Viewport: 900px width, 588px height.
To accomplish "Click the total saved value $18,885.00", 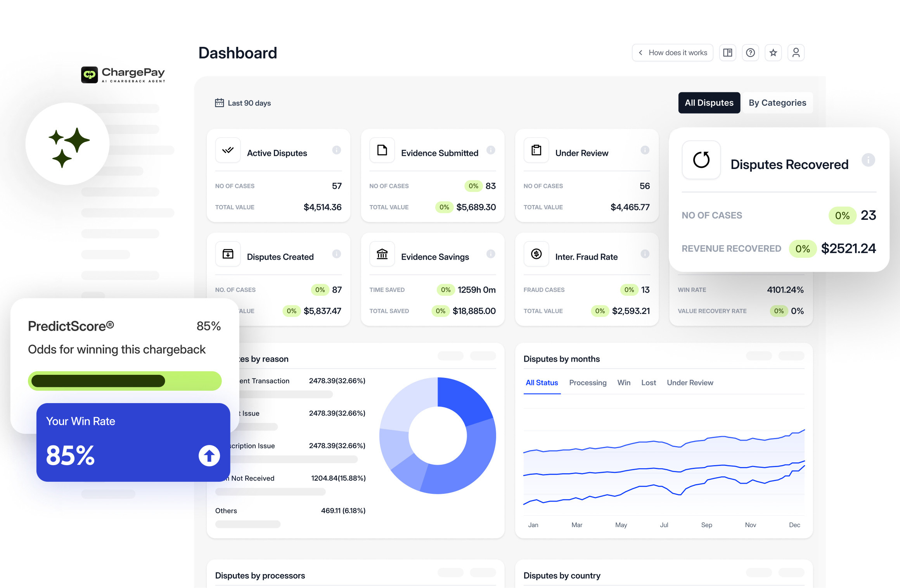I will 474,311.
